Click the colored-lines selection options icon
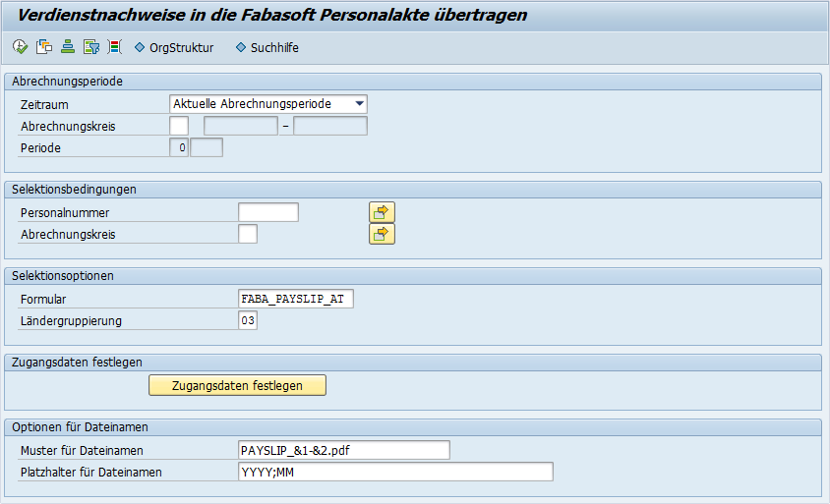The height and width of the screenshot is (504, 830). click(x=115, y=46)
